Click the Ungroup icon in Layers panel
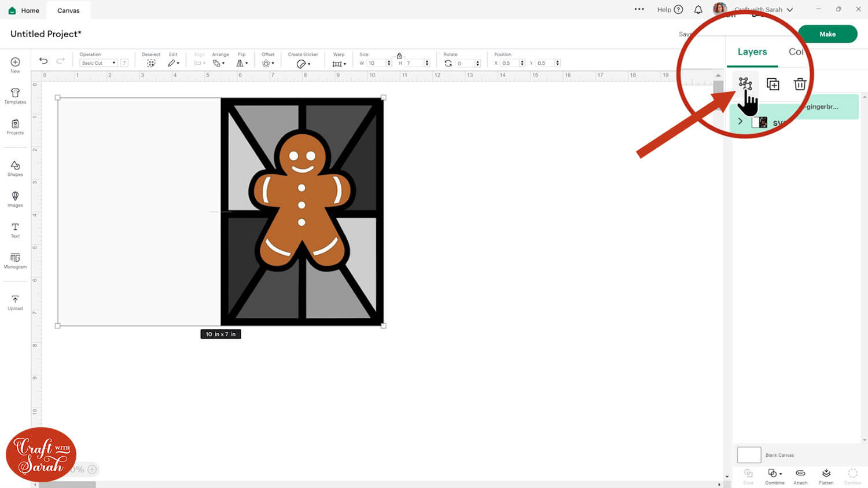 tap(745, 84)
